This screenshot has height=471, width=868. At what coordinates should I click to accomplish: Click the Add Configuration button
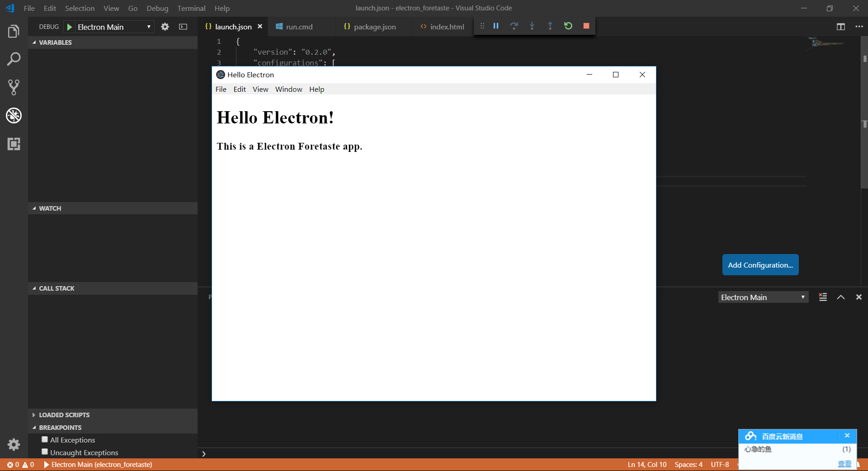tap(760, 265)
